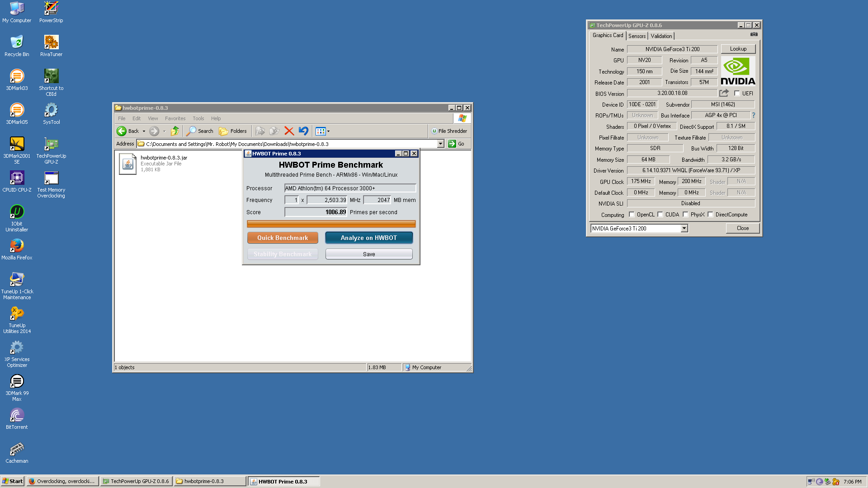Image resolution: width=868 pixels, height=488 pixels.
Task: Toggle the DirectCompute checkbox
Action: pyautogui.click(x=710, y=215)
